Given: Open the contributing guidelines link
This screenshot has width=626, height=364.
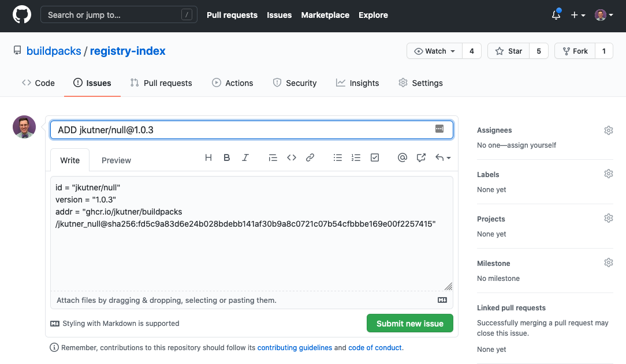Looking at the screenshot, I should (x=295, y=348).
